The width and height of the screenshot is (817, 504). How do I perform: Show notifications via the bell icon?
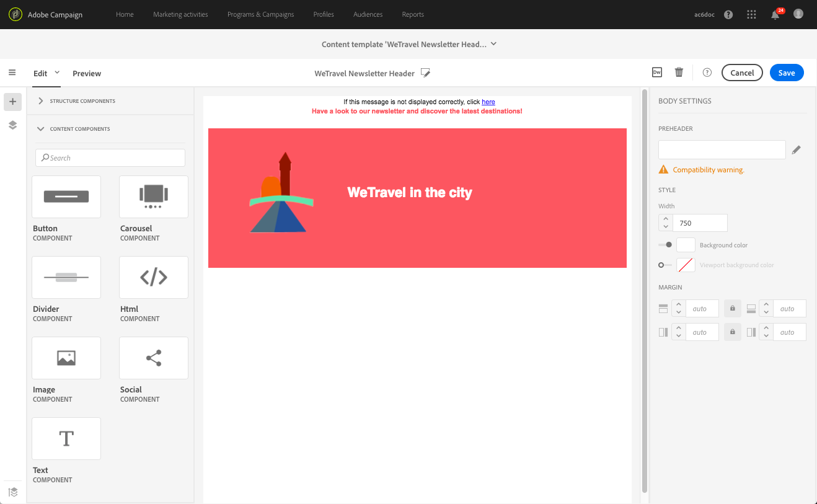click(x=775, y=14)
